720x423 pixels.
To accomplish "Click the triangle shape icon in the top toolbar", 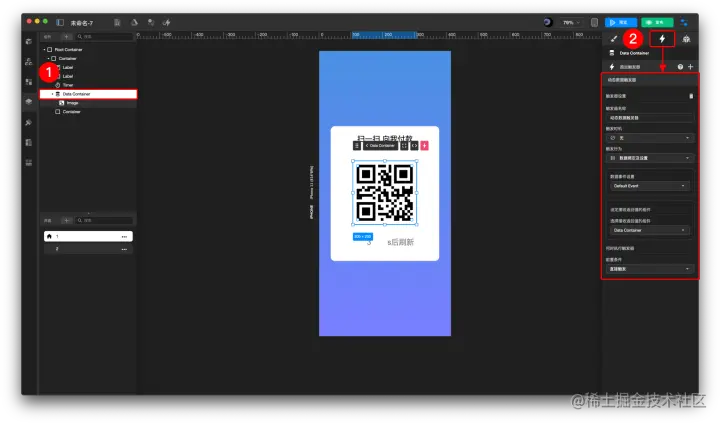I will [135, 22].
